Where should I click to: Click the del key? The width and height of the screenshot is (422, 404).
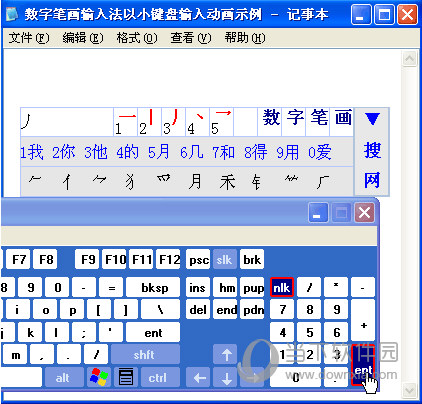tap(198, 310)
